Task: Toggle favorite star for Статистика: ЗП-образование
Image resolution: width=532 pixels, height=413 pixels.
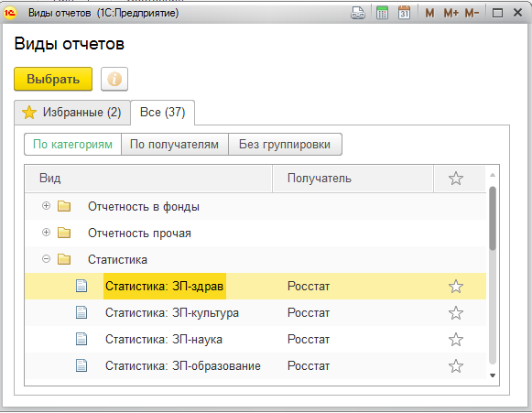Action: click(x=456, y=365)
